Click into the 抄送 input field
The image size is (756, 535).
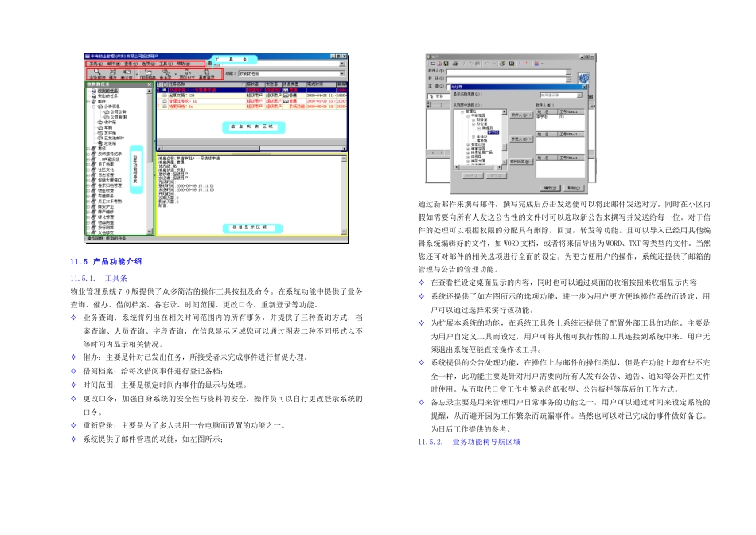pos(506,80)
